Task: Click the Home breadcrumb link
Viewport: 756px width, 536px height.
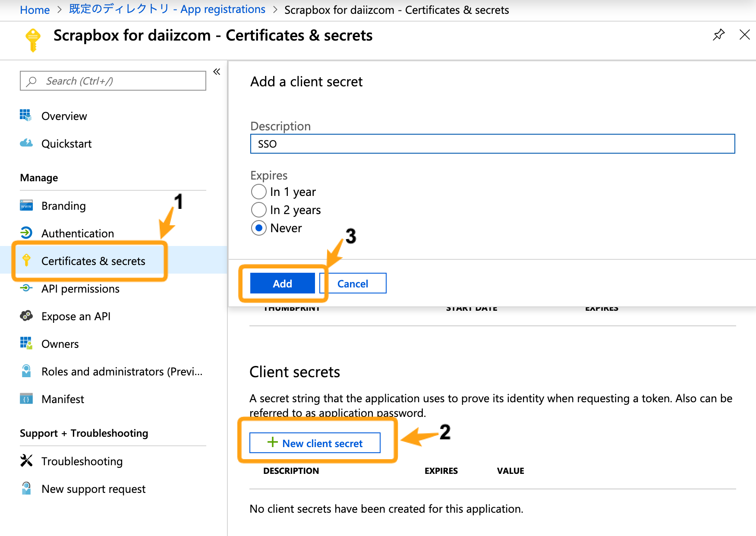Action: coord(35,10)
